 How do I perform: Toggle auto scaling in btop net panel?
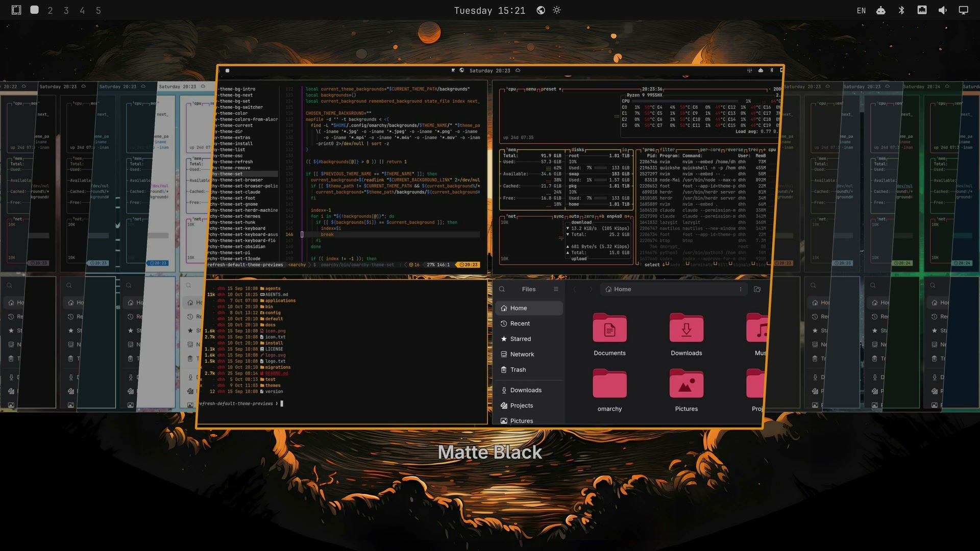coord(574,216)
